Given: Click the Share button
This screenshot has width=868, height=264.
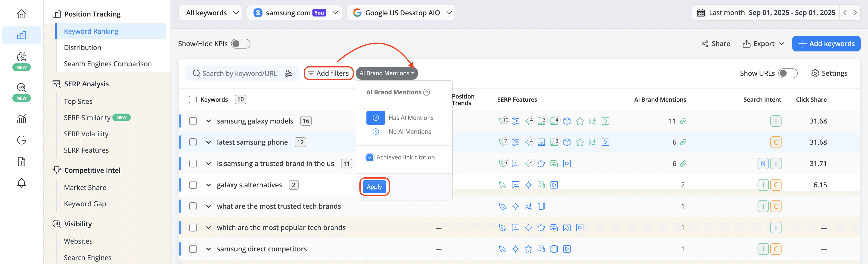Looking at the screenshot, I should coord(716,44).
